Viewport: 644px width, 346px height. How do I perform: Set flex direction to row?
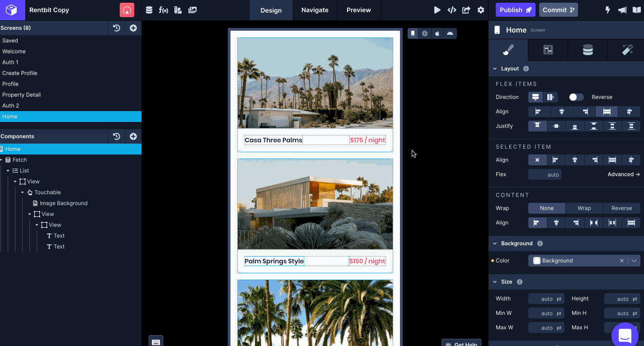tap(550, 97)
